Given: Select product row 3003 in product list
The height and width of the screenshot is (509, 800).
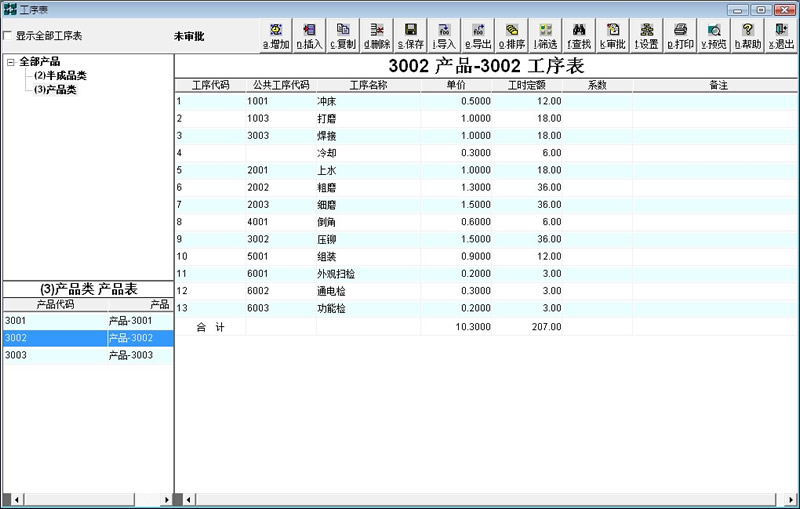Looking at the screenshot, I should tap(88, 355).
